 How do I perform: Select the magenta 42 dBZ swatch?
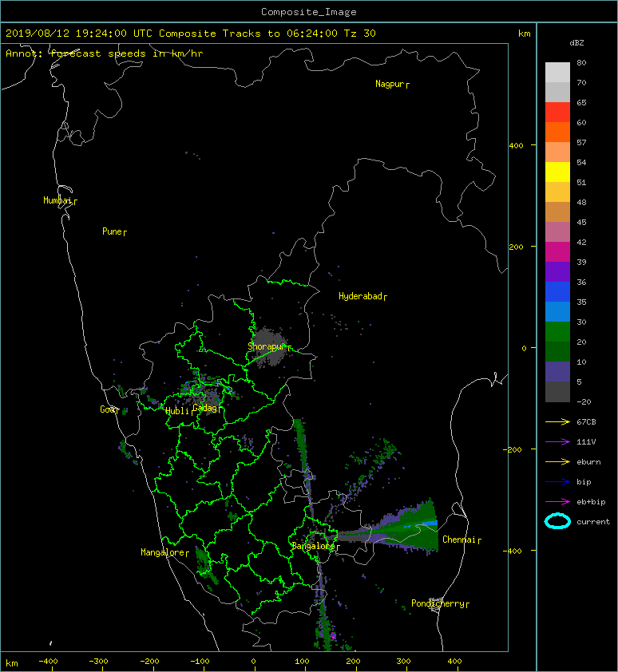click(557, 251)
